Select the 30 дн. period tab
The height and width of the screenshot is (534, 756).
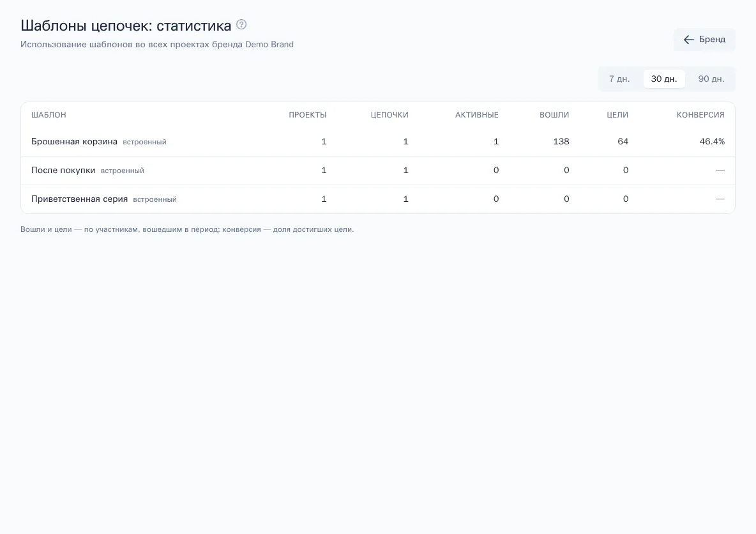664,79
